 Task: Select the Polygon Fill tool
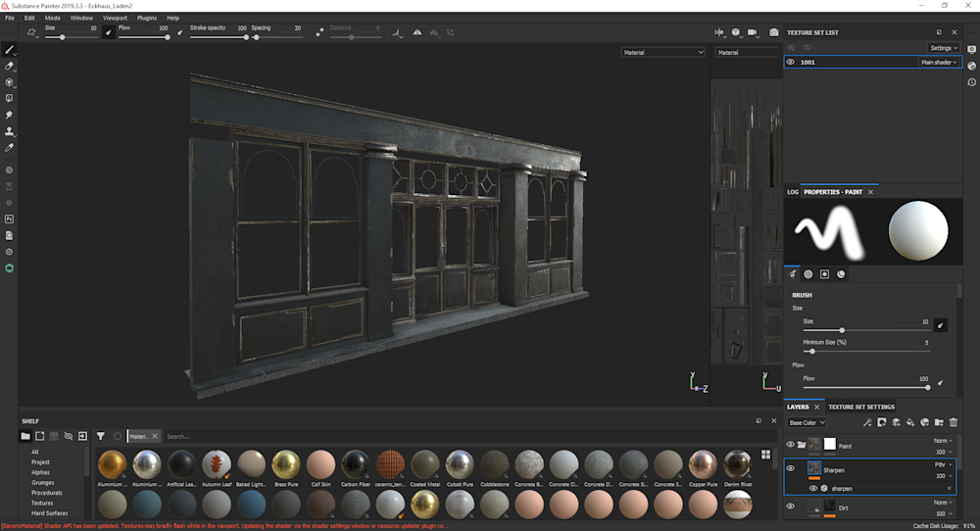pyautogui.click(x=10, y=98)
